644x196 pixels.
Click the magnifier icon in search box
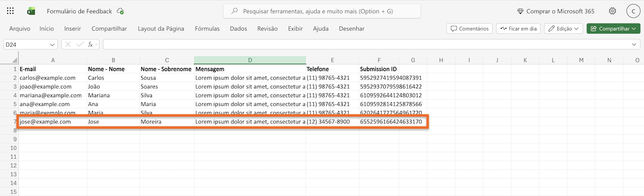(234, 11)
